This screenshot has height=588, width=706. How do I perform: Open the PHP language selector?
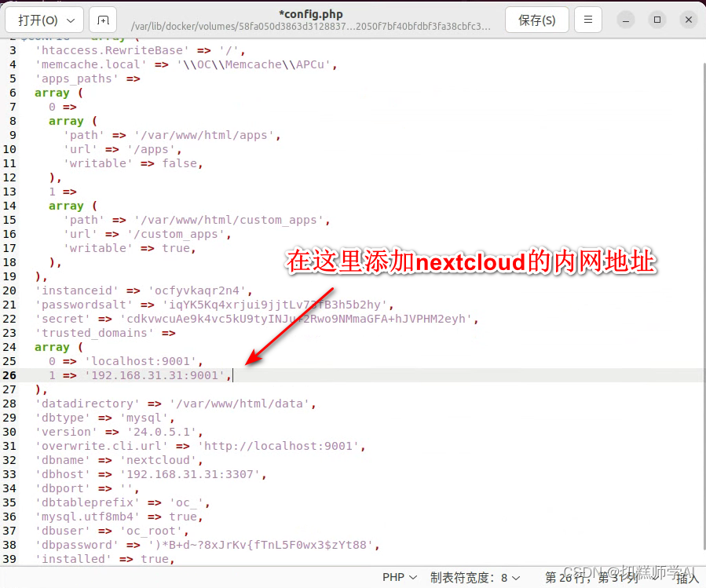(400, 577)
